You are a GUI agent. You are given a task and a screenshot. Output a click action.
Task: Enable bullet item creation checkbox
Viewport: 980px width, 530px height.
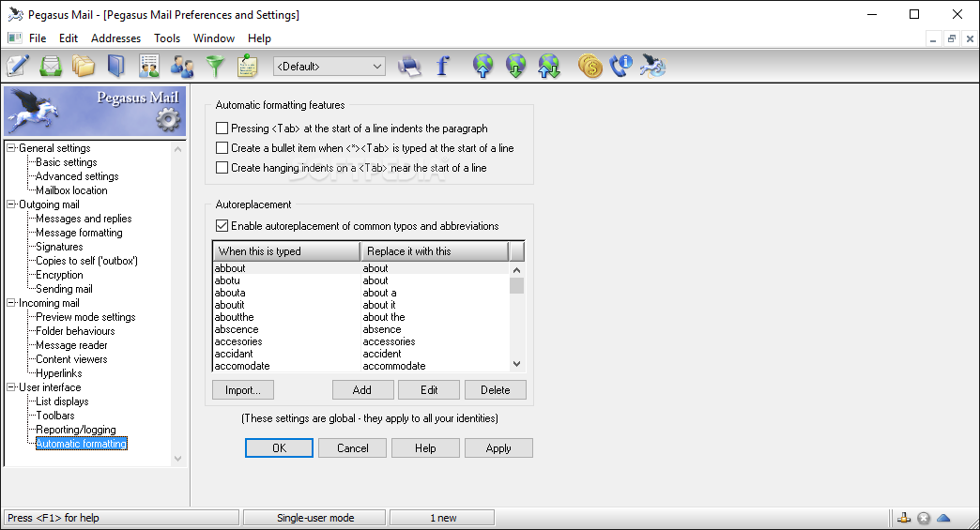click(x=222, y=148)
